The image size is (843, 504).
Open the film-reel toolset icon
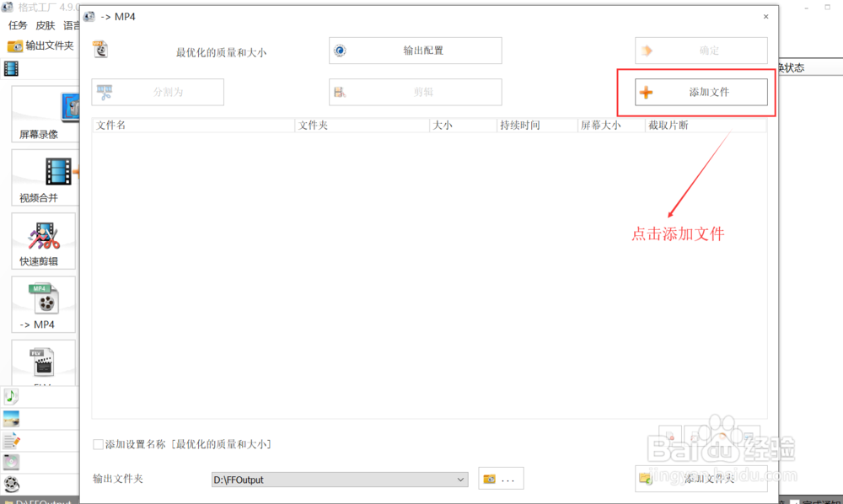[13, 484]
